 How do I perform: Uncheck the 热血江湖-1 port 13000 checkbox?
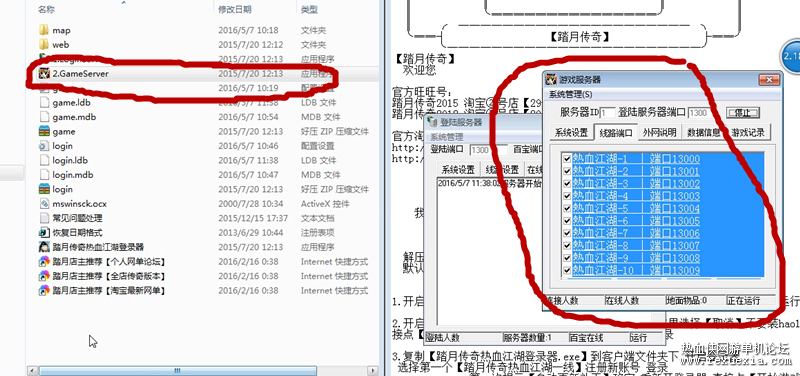[x=567, y=159]
